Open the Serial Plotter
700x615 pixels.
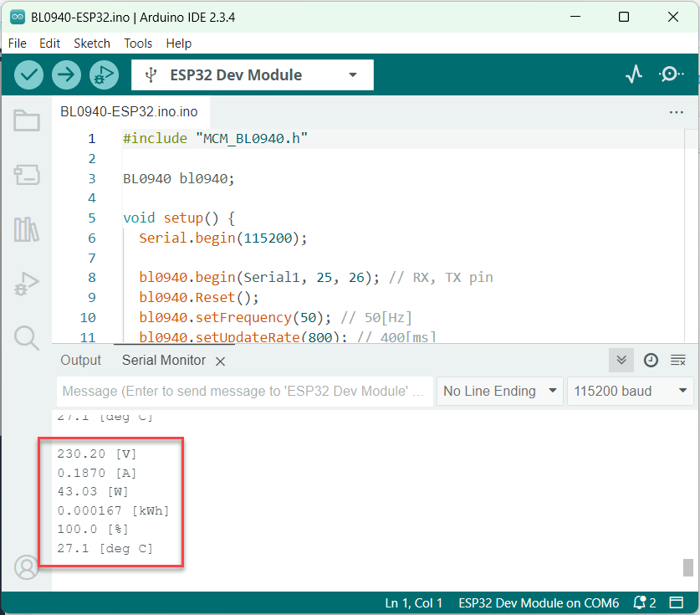[x=634, y=74]
